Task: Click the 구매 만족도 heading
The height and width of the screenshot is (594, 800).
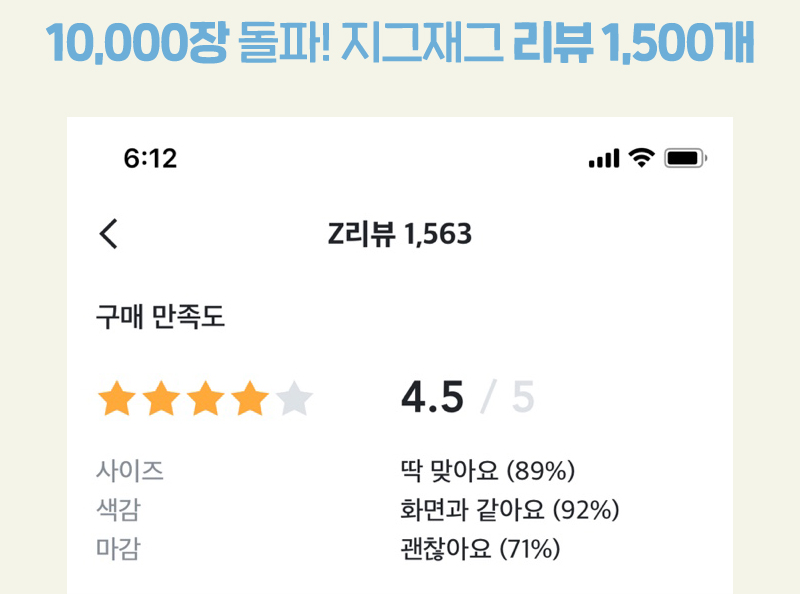Action: pos(160,316)
